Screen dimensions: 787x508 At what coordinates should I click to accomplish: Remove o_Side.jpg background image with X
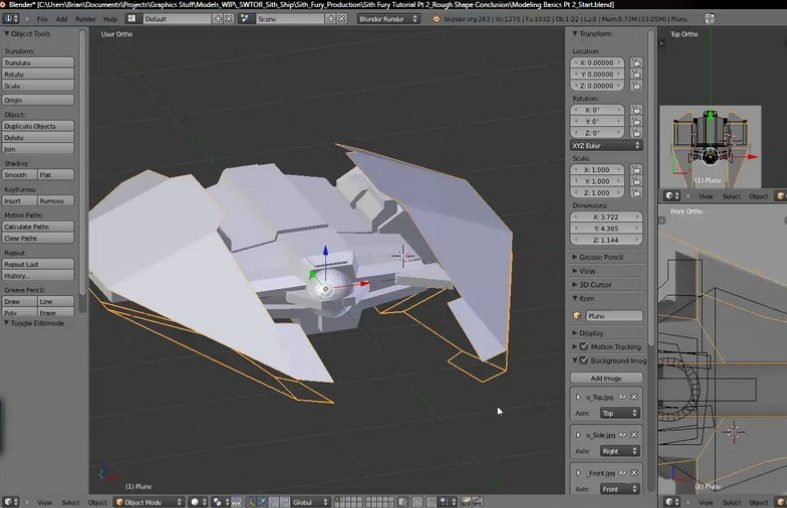pos(634,435)
